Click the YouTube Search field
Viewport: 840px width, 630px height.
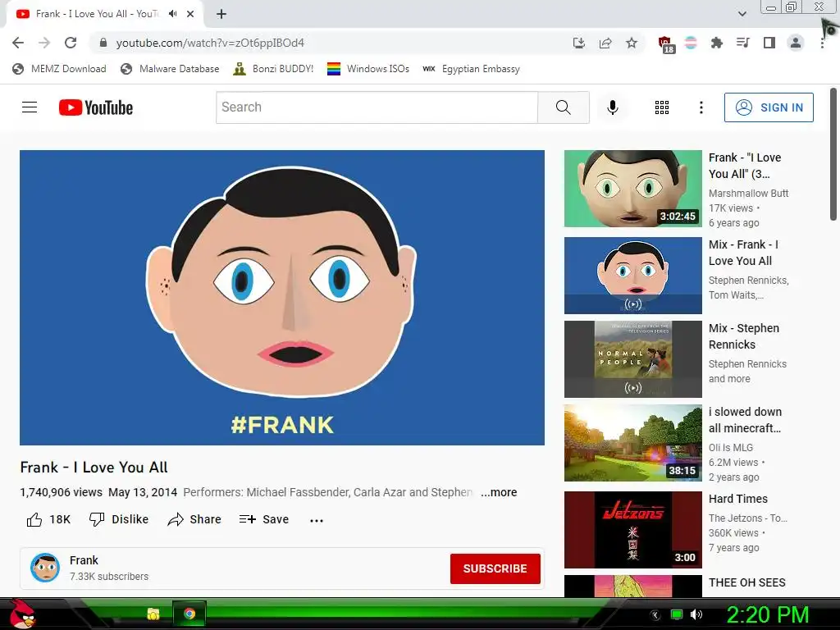tap(377, 107)
